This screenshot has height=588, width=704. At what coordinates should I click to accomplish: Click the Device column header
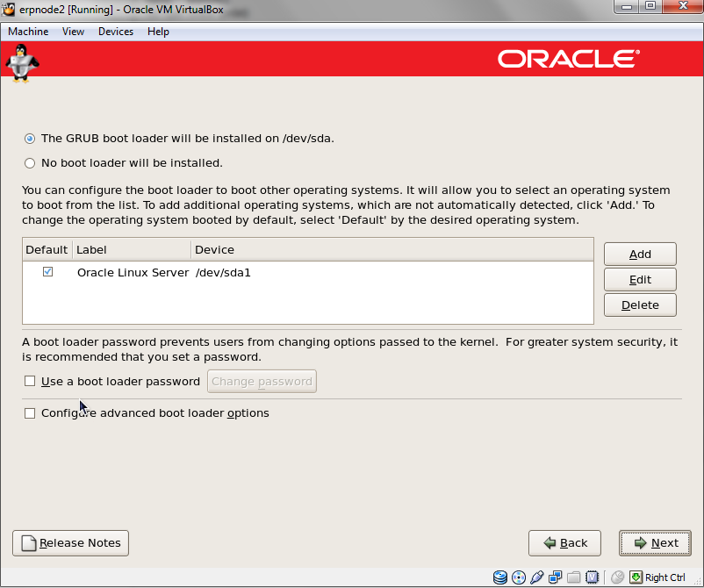[392, 249]
